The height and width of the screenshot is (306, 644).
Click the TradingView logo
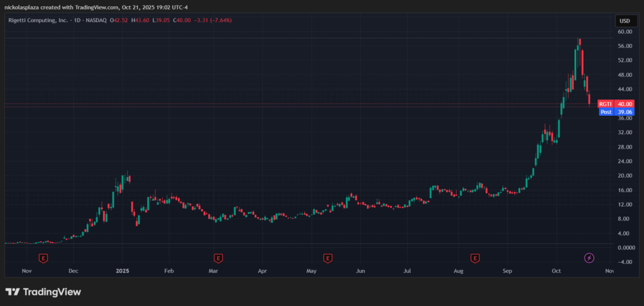[x=43, y=292]
